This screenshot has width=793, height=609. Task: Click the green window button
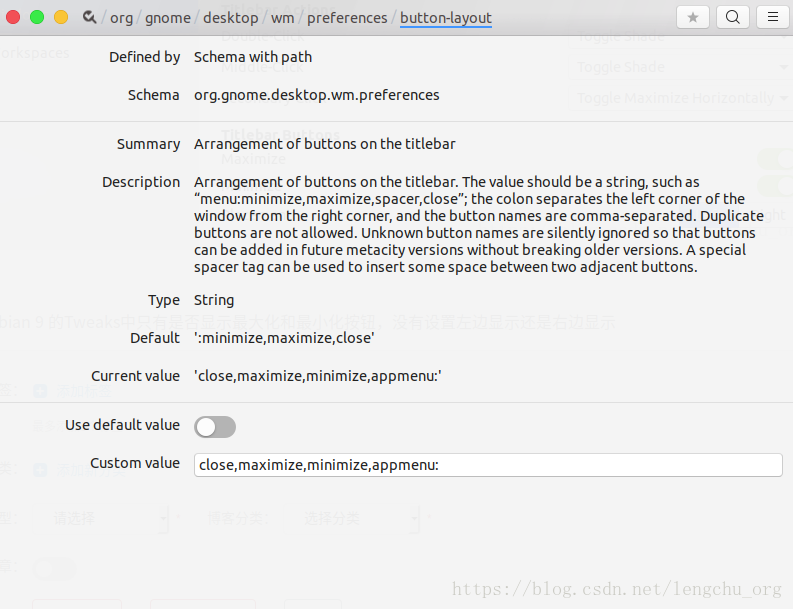pyautogui.click(x=37, y=17)
